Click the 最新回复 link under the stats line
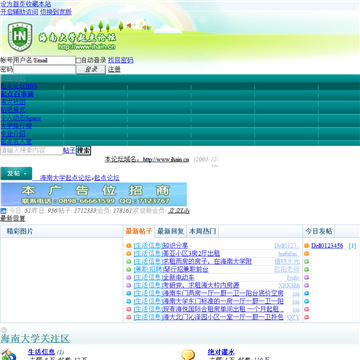The height and width of the screenshot is (360, 360). (13, 219)
